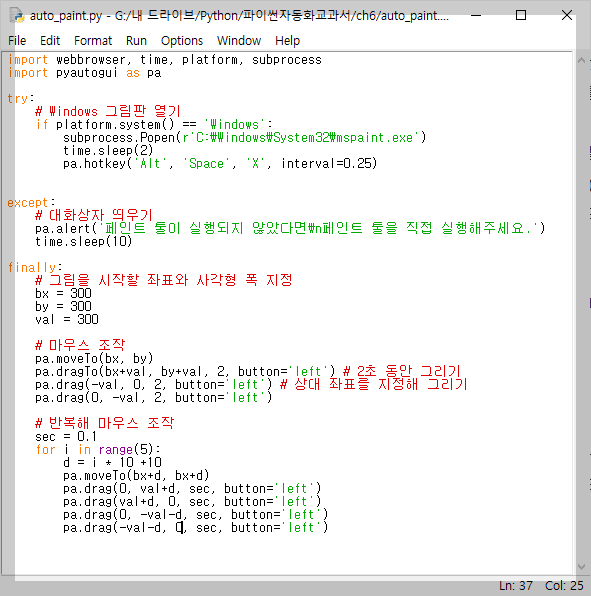Click the 'for i in range(5):' line
The height and width of the screenshot is (596, 591).
[x=98, y=449]
